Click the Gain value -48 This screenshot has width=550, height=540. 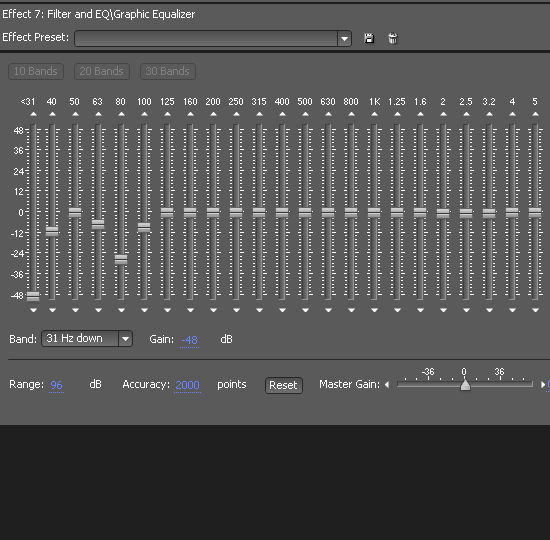tap(189, 340)
